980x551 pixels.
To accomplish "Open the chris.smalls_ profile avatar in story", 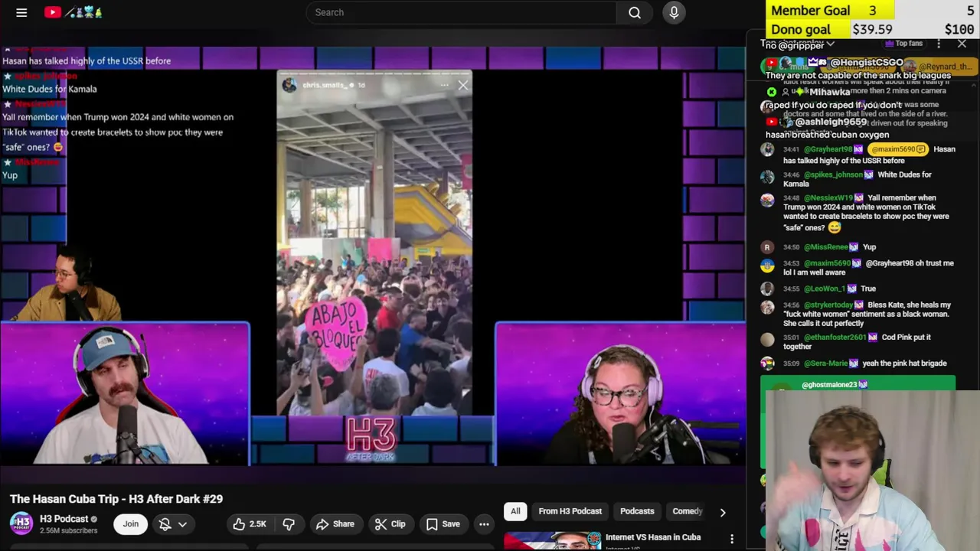I will point(289,85).
